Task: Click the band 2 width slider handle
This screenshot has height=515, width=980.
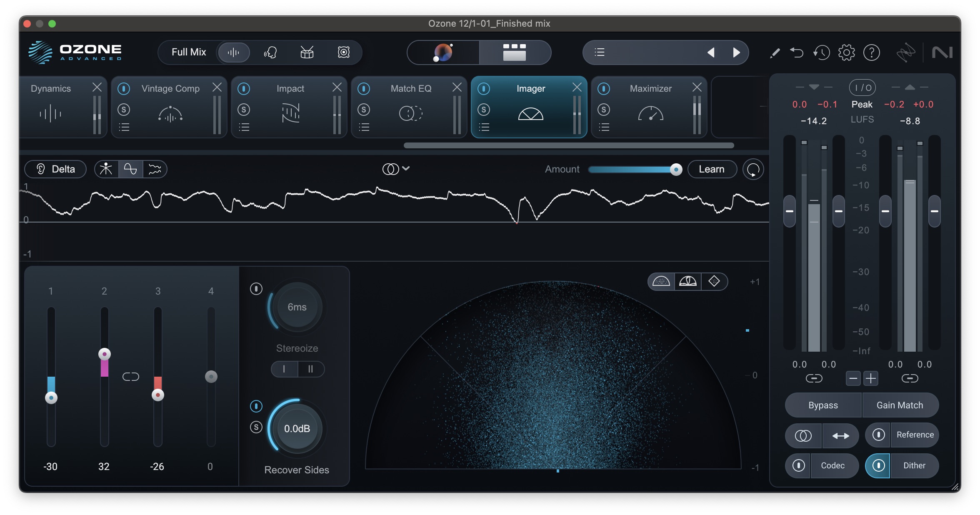Action: tap(104, 354)
